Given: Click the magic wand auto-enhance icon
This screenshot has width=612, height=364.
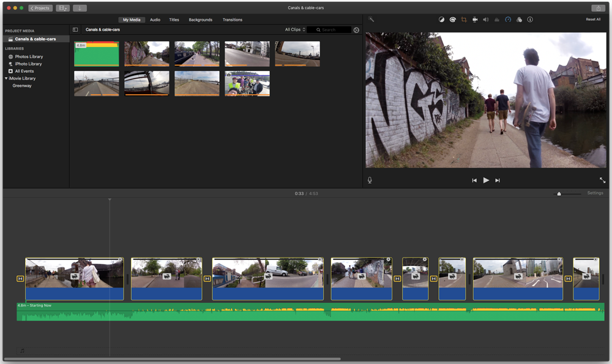Looking at the screenshot, I should (371, 20).
